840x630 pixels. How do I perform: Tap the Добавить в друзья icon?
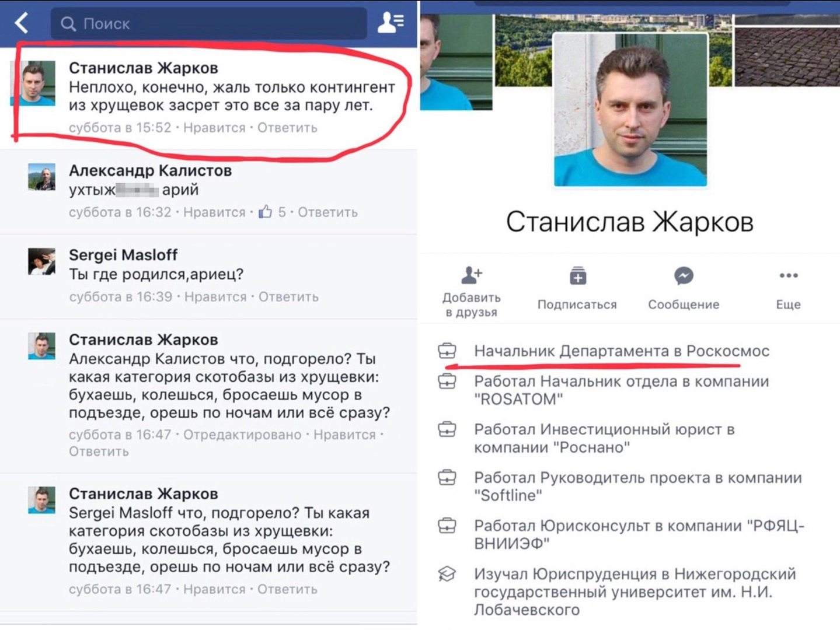click(471, 275)
